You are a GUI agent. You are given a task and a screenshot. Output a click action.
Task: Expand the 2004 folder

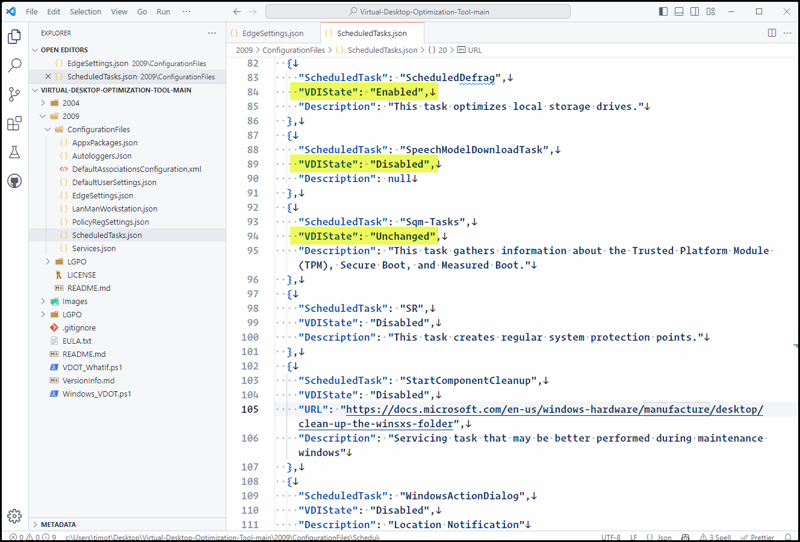tap(70, 103)
